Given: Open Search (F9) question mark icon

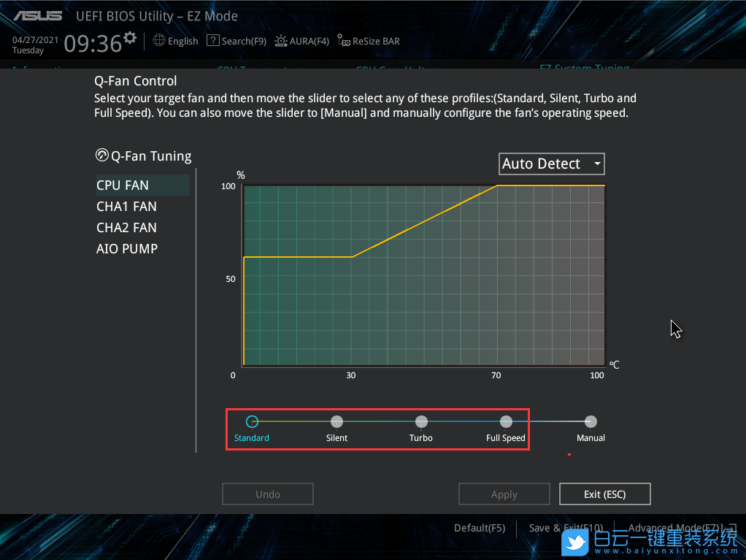Looking at the screenshot, I should pos(212,41).
